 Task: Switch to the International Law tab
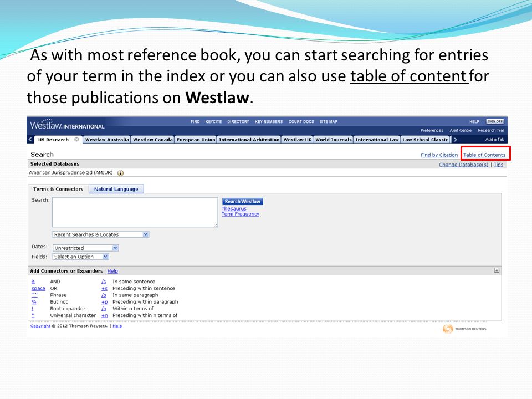[x=377, y=140]
